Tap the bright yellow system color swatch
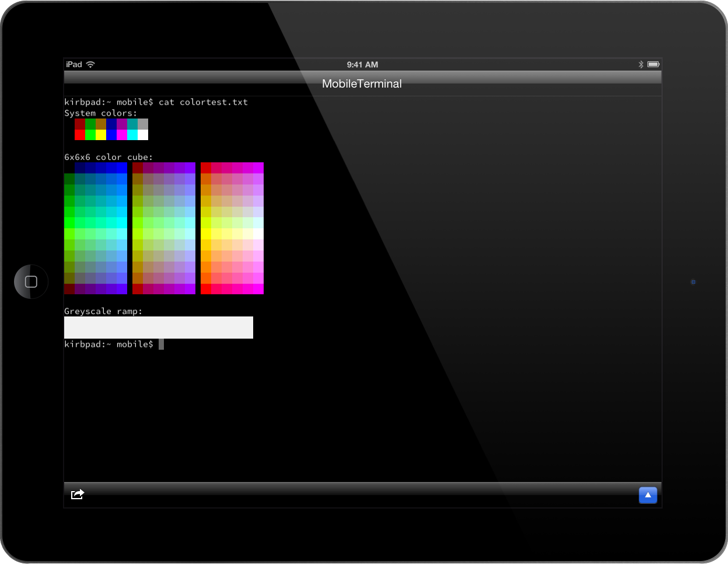The height and width of the screenshot is (564, 728). (101, 135)
